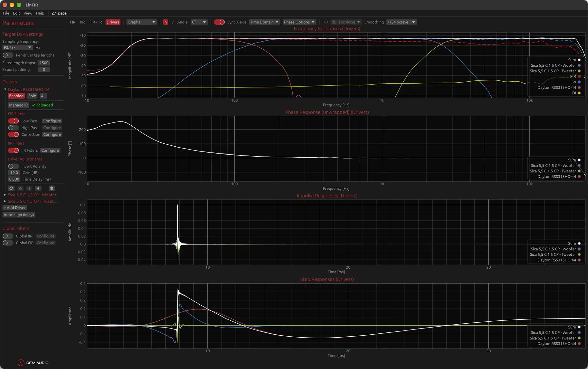Enable the Global IIR toggle

(8, 236)
